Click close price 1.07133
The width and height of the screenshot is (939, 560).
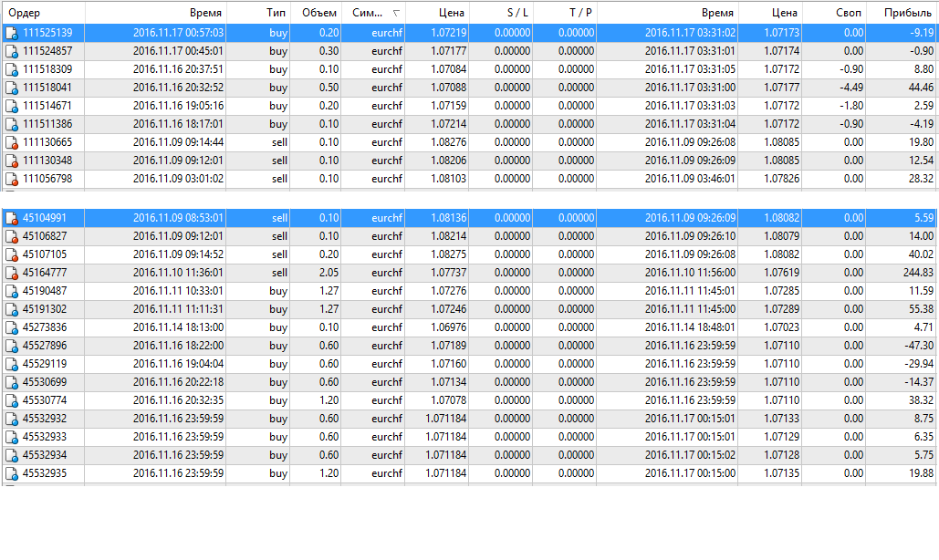(x=781, y=419)
